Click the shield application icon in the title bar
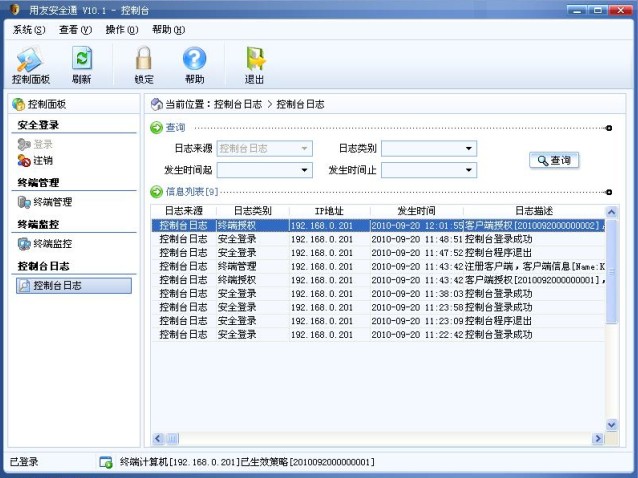638x478 pixels. pyautogui.click(x=15, y=9)
